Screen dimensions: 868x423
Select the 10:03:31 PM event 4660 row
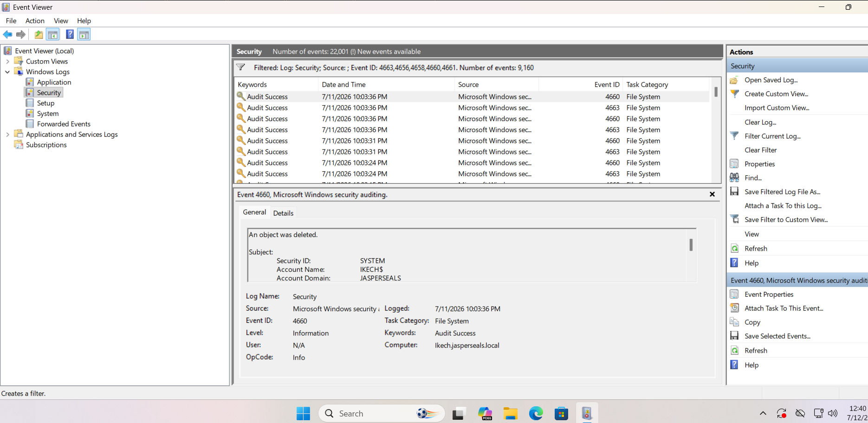point(472,141)
